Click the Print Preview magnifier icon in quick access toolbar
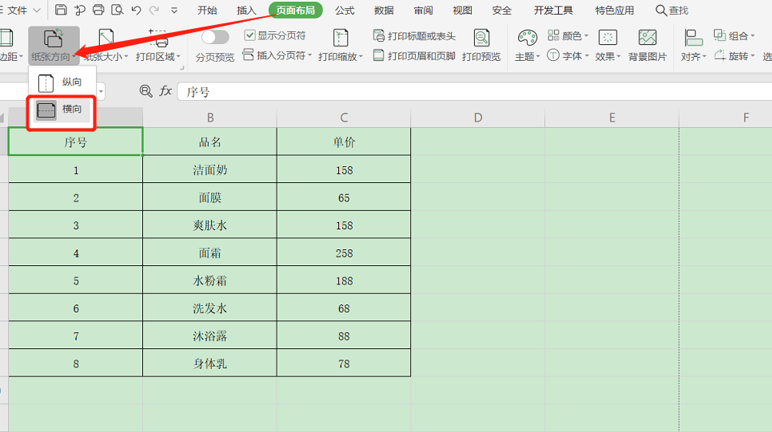 coord(117,10)
